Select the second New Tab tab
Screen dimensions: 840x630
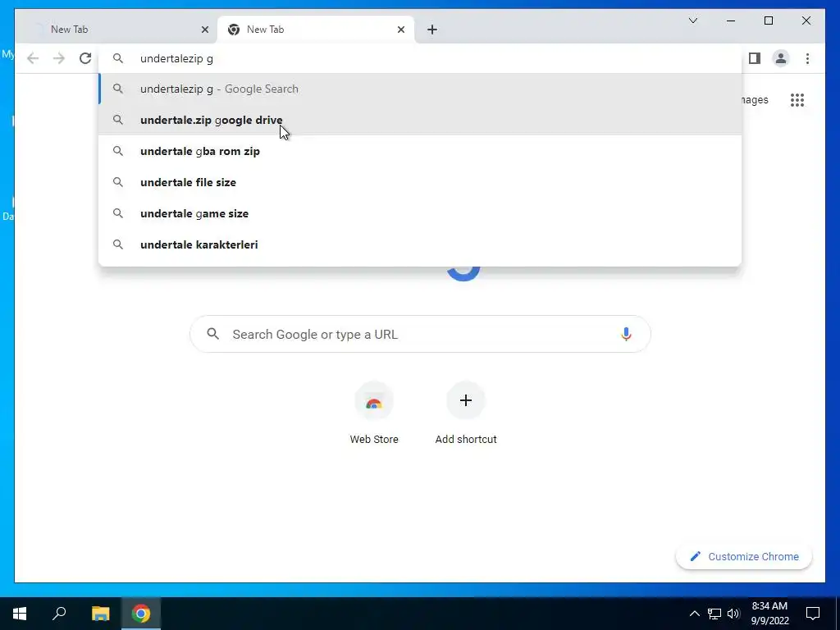316,30
